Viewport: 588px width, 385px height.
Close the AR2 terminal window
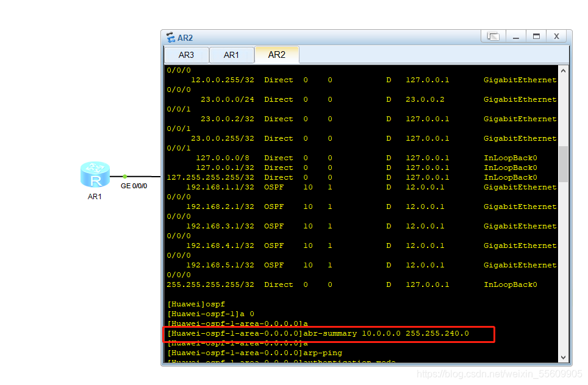[556, 37]
